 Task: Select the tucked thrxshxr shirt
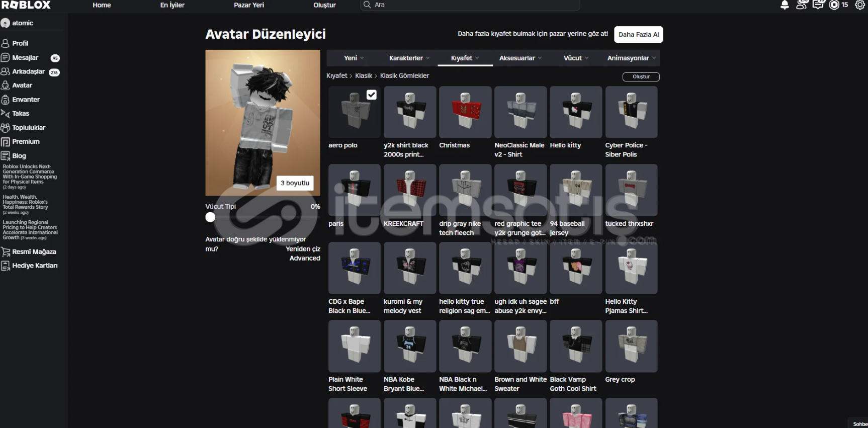click(x=631, y=190)
